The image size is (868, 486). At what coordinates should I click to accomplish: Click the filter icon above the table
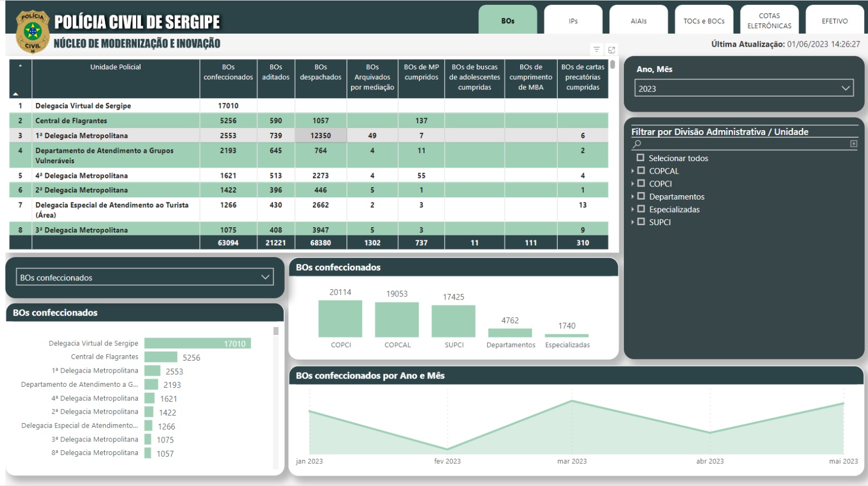pos(596,50)
